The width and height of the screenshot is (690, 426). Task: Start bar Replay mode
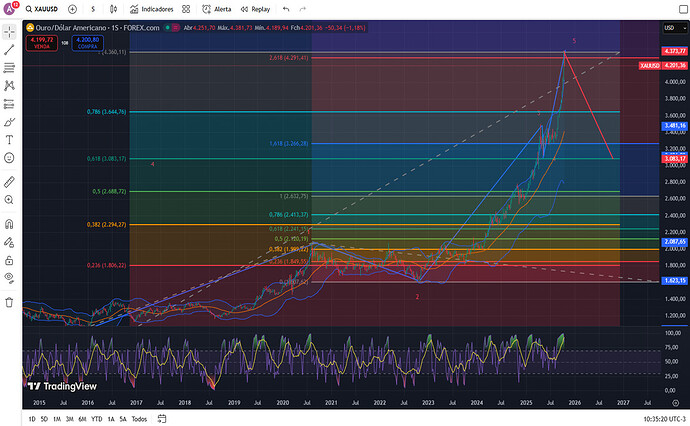(x=255, y=9)
